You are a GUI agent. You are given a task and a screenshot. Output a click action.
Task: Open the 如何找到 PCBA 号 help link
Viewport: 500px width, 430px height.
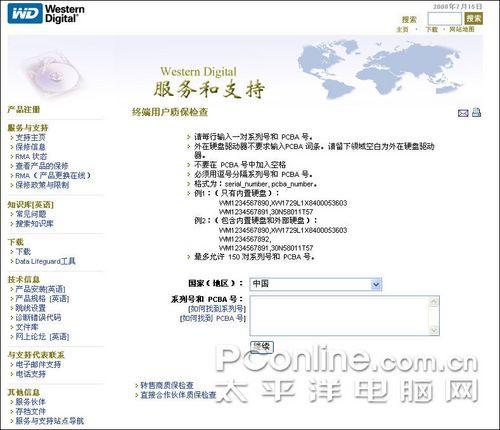pos(213,318)
